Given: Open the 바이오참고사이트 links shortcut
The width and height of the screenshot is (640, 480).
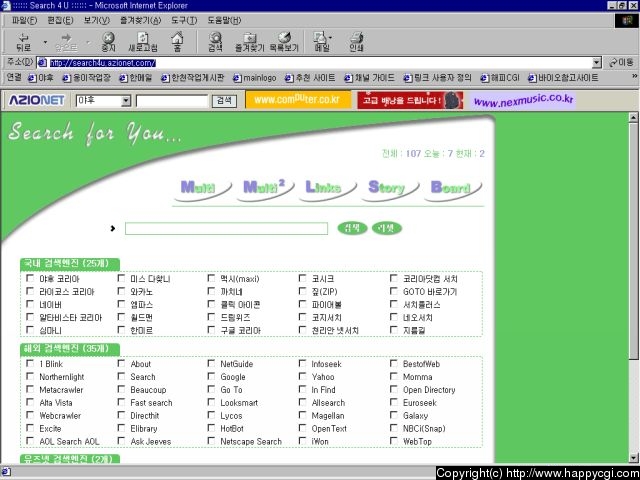Looking at the screenshot, I should tap(563, 78).
